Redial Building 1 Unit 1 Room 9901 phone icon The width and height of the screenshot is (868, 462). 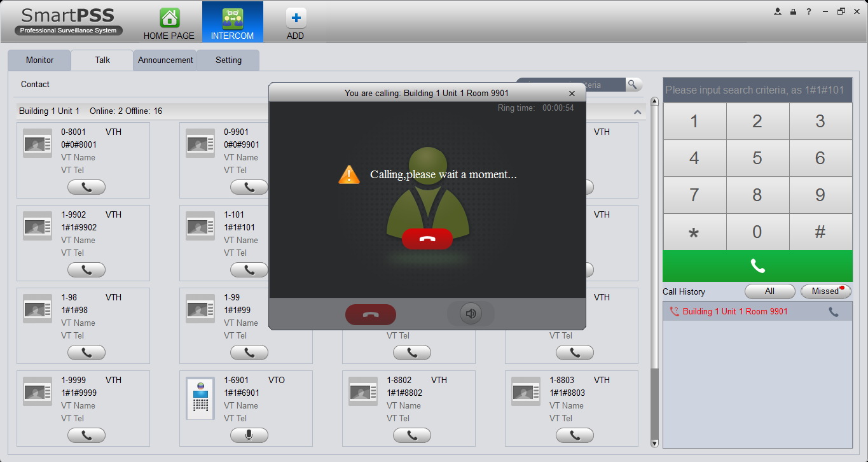click(x=834, y=312)
